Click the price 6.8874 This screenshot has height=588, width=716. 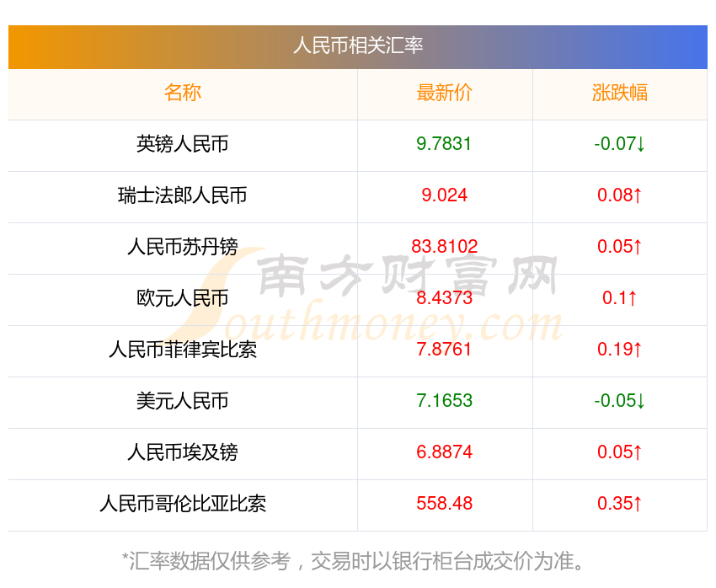click(444, 452)
